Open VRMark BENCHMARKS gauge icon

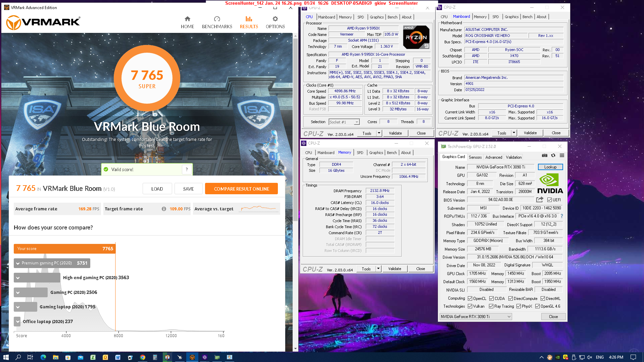click(217, 19)
